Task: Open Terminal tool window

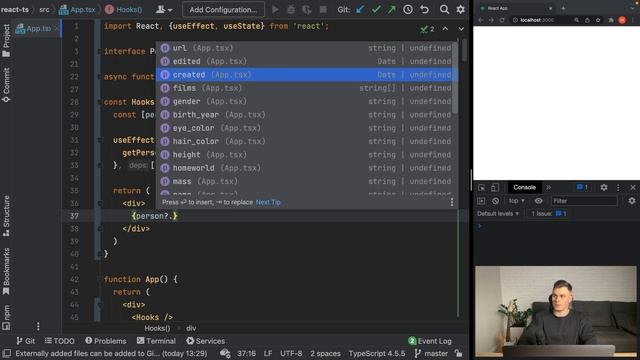Action: tap(156, 341)
